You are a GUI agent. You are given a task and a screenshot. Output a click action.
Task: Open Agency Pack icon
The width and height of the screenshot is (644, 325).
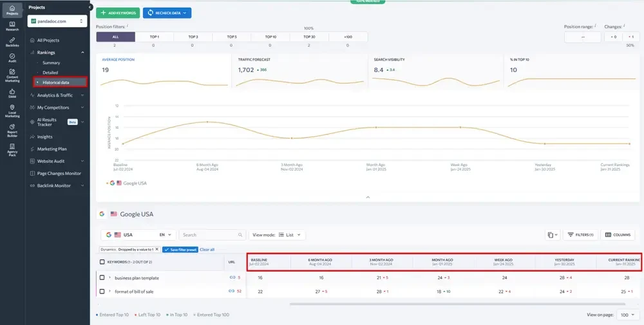pyautogui.click(x=12, y=150)
